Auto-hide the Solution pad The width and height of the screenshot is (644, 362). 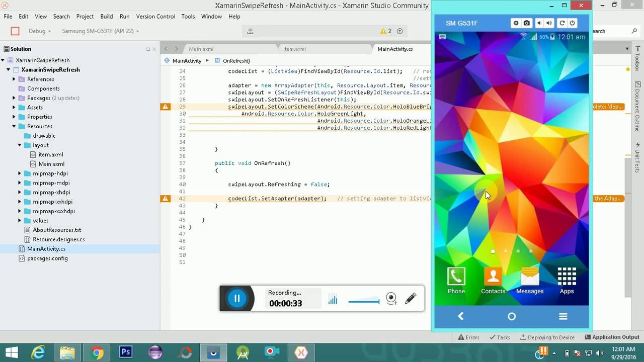coord(148,49)
